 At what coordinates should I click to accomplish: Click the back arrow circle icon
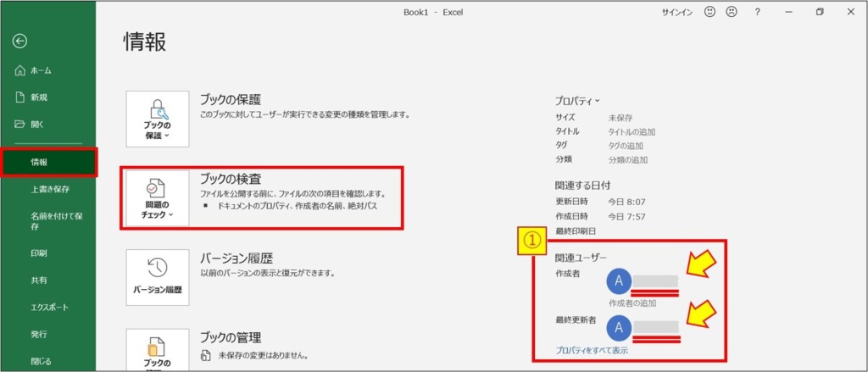point(20,41)
